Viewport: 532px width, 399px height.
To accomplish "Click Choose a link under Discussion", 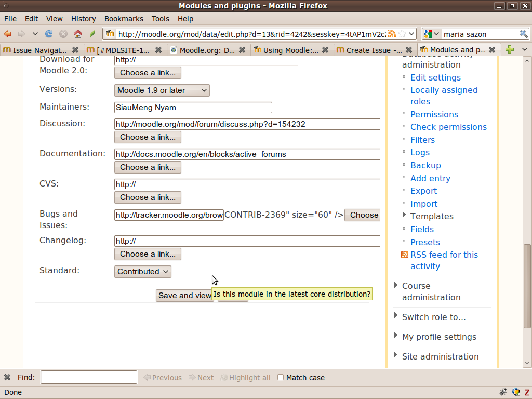I will point(148,137).
